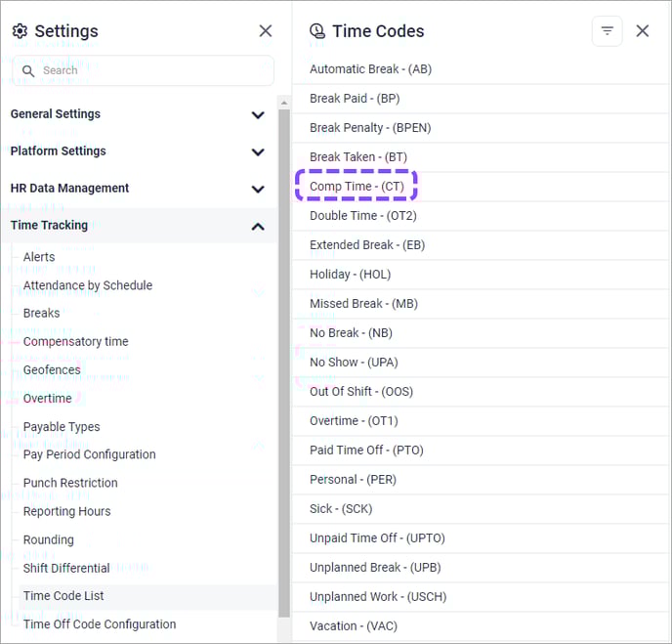
Task: Open Compensatory time settings
Action: tap(76, 342)
